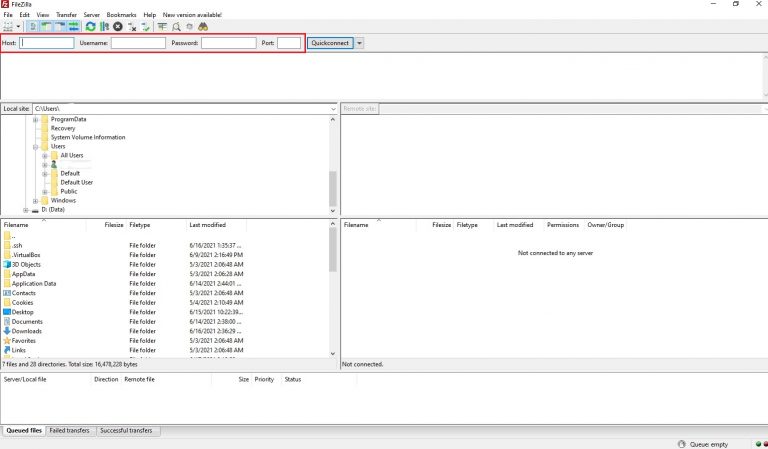The height and width of the screenshot is (449, 768).
Task: Open the Server menu
Action: (x=92, y=15)
